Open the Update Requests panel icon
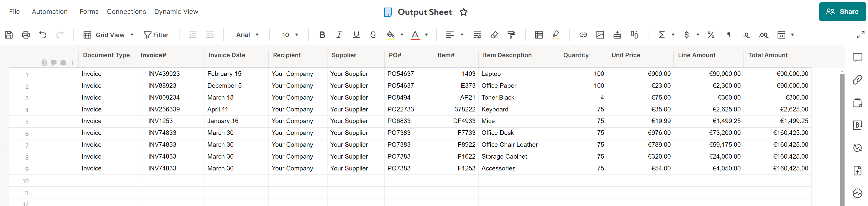This screenshot has width=868, height=206. tap(857, 148)
